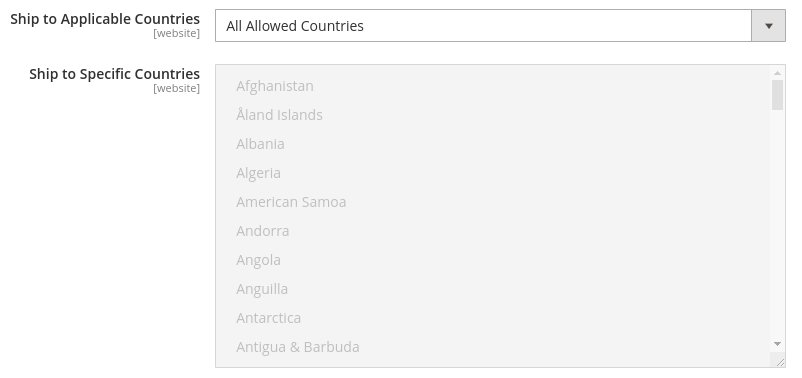Open the Ship to Applicable Countries dropdown arrow

[x=768, y=26]
